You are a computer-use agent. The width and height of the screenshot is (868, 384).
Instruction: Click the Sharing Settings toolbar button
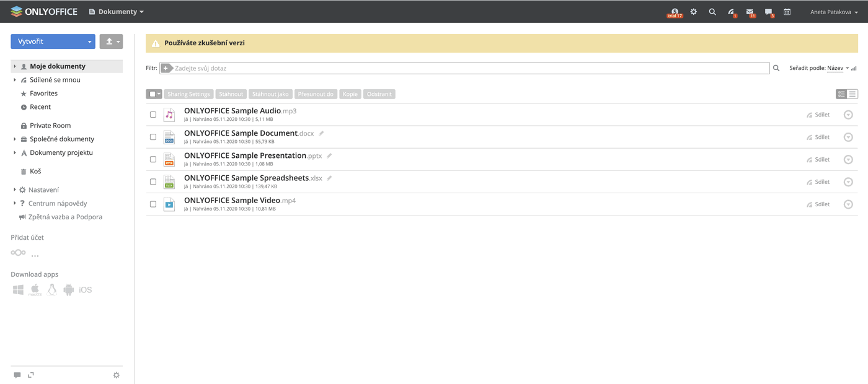[x=188, y=94]
